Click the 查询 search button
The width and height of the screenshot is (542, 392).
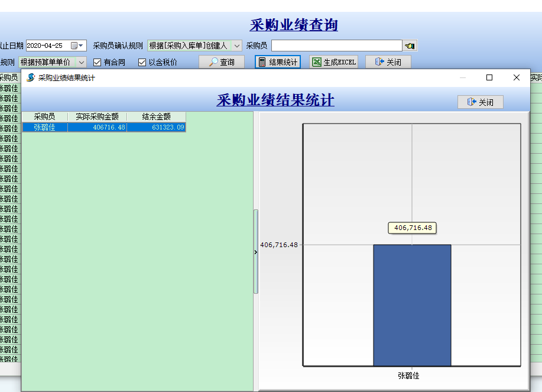222,62
